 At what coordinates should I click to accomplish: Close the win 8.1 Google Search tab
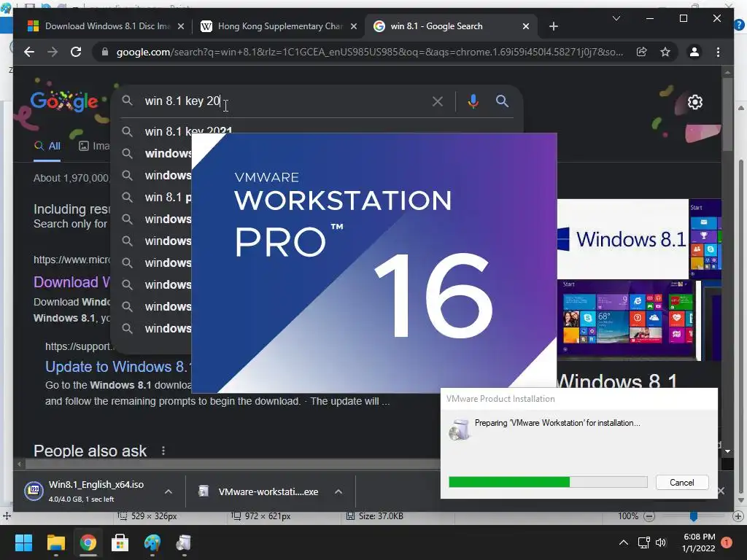tap(525, 26)
